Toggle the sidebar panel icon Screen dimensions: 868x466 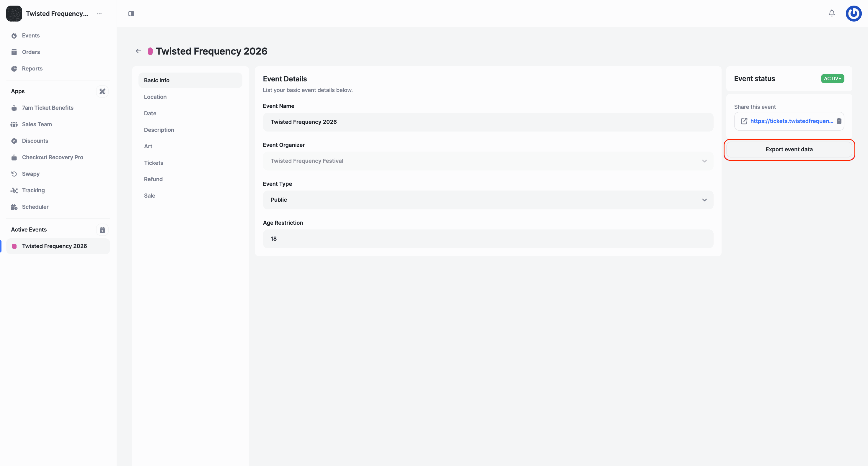(131, 14)
